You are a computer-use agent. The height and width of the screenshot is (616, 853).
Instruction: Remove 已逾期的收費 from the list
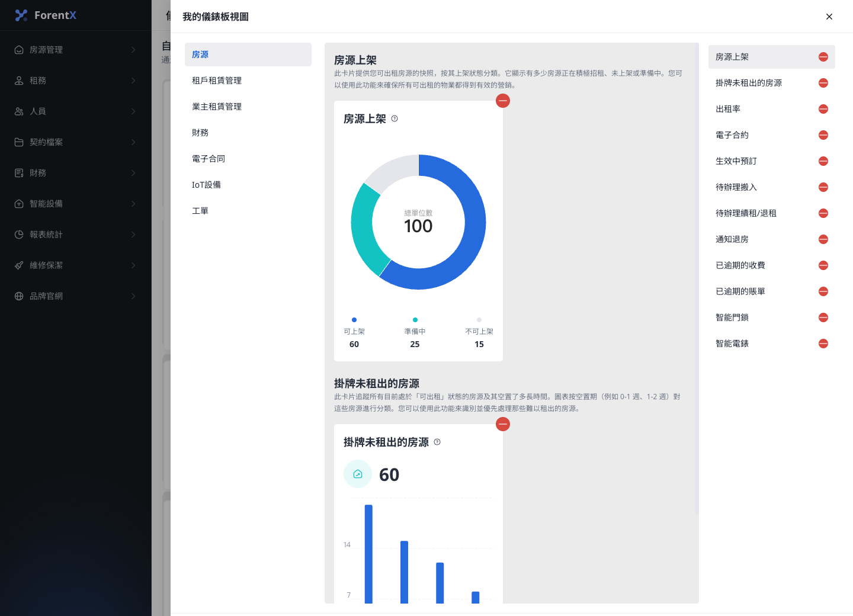[x=823, y=265]
